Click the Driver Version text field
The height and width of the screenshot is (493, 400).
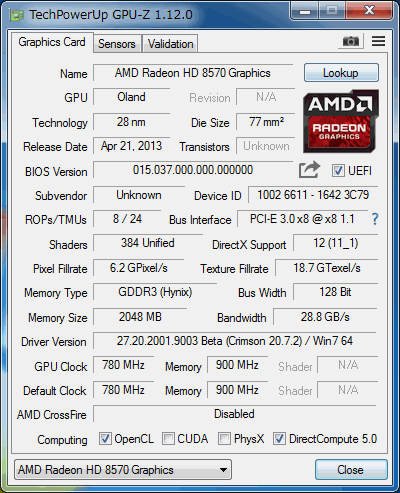click(235, 341)
